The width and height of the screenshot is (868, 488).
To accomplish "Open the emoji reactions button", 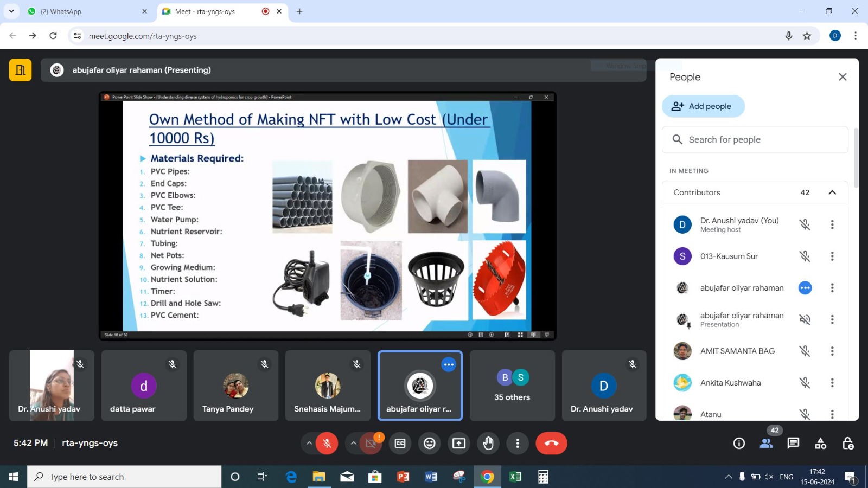I will [430, 444].
